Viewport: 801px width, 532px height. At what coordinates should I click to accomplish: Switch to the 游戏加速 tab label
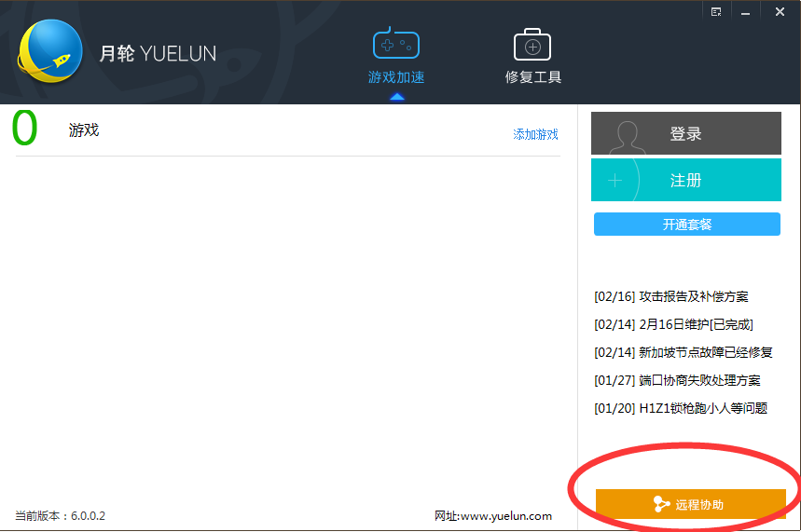pyautogui.click(x=396, y=77)
